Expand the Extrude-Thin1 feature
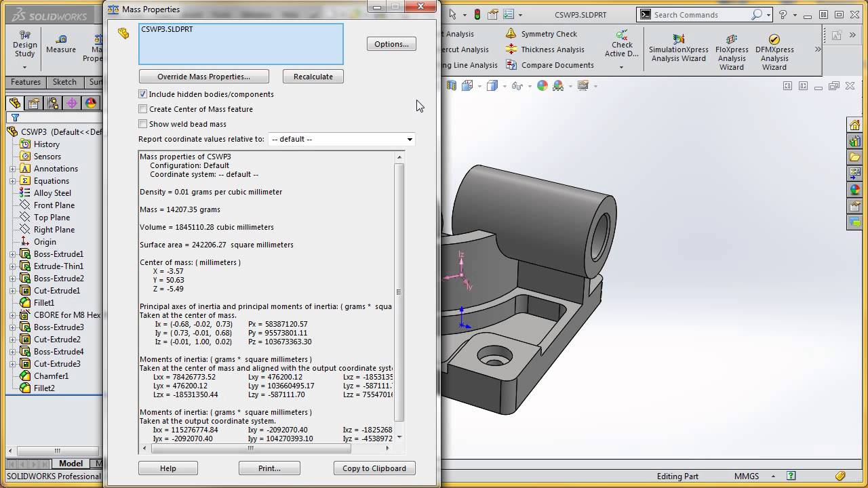 tap(13, 266)
